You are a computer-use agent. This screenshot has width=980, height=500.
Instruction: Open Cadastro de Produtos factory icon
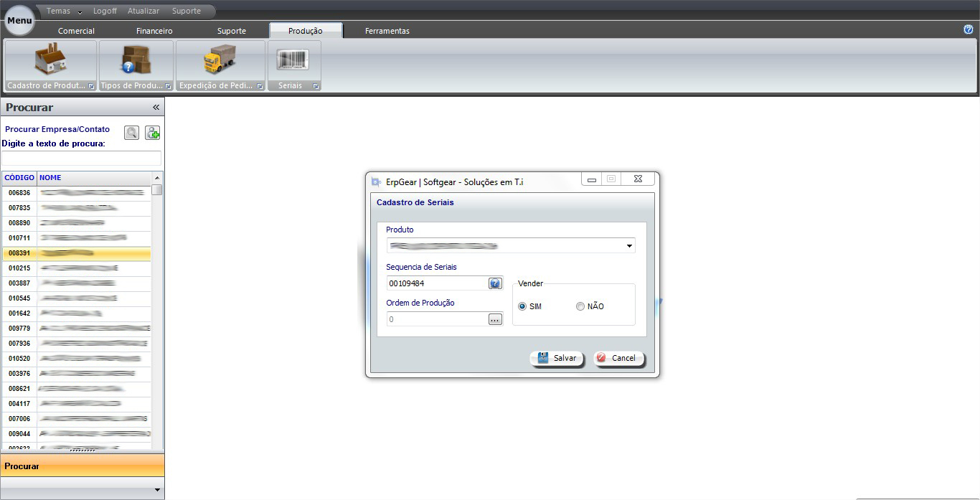click(x=50, y=60)
